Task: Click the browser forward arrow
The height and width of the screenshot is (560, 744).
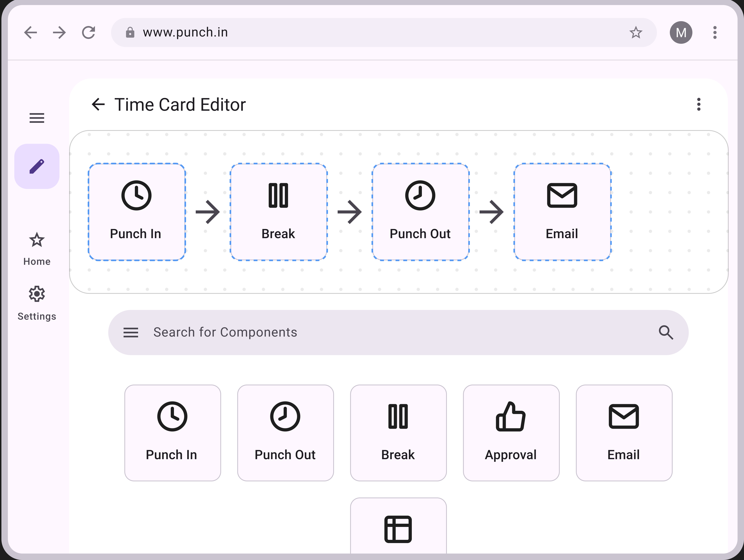Action: (x=59, y=33)
